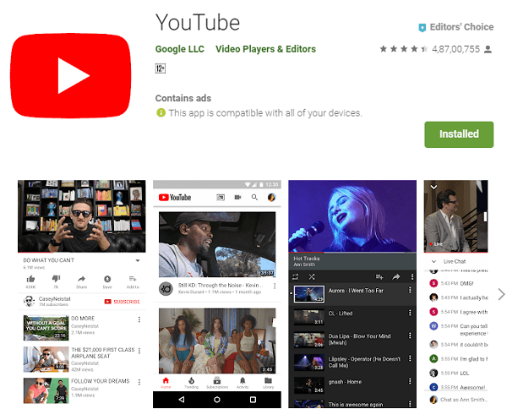
Task: Open CaseyNeistat channel avatar
Action: (29, 302)
